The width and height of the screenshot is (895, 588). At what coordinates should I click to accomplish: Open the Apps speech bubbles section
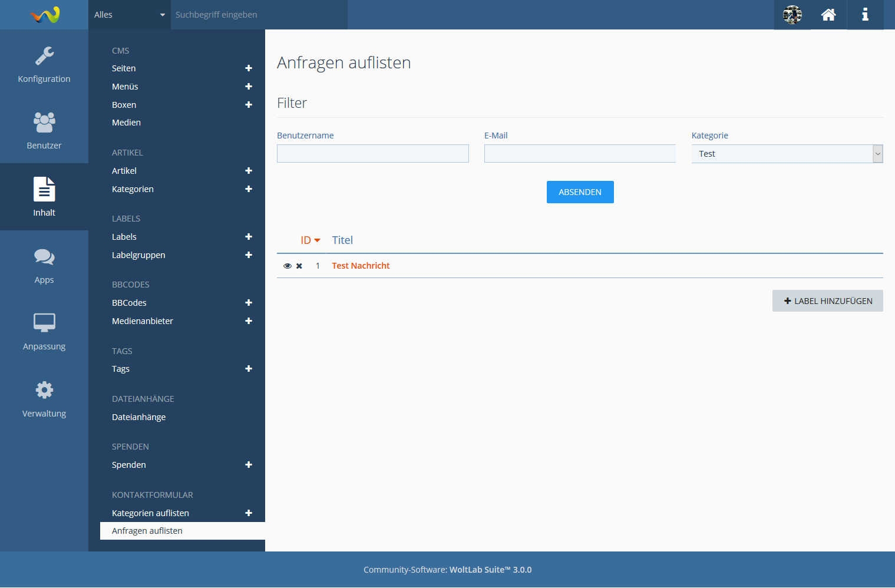[44, 265]
